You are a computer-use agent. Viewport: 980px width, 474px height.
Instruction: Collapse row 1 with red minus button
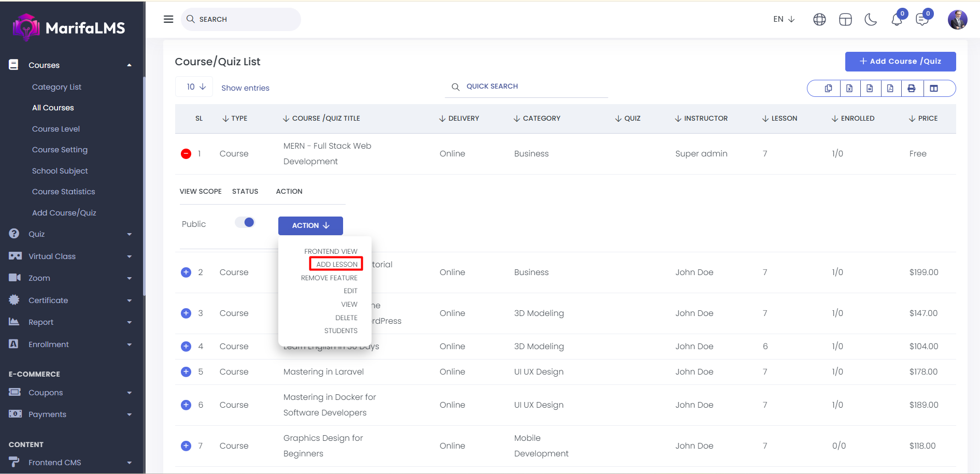[x=186, y=154]
